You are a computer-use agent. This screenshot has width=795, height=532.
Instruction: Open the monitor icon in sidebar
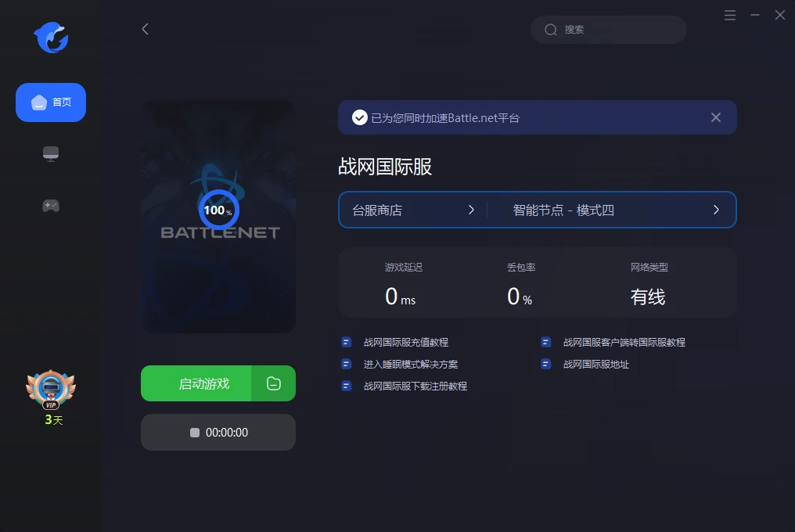point(51,154)
